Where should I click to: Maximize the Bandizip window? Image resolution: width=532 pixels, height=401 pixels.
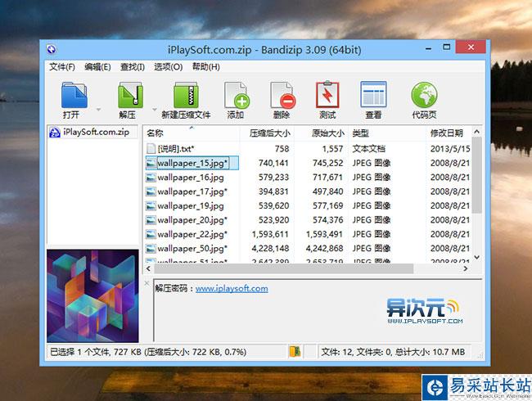coord(447,47)
